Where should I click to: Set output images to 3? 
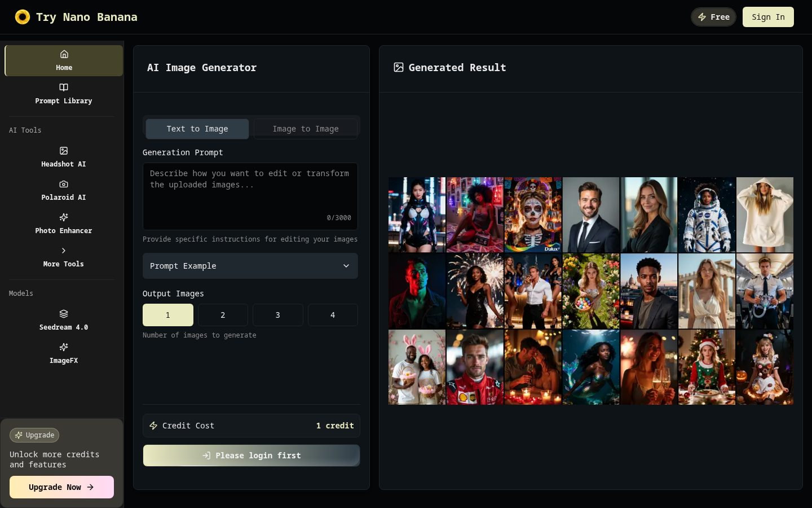[x=277, y=315]
